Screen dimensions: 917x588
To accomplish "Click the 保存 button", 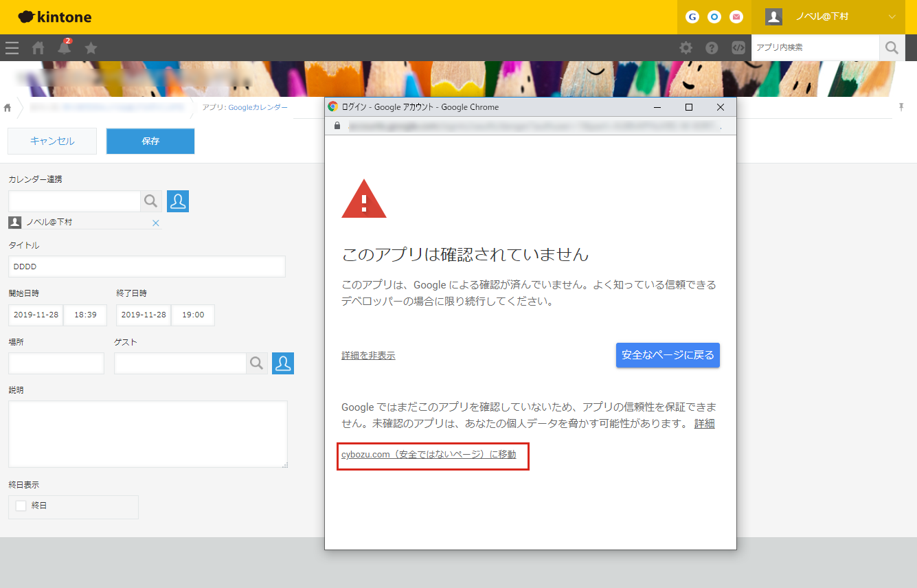I will (x=150, y=141).
